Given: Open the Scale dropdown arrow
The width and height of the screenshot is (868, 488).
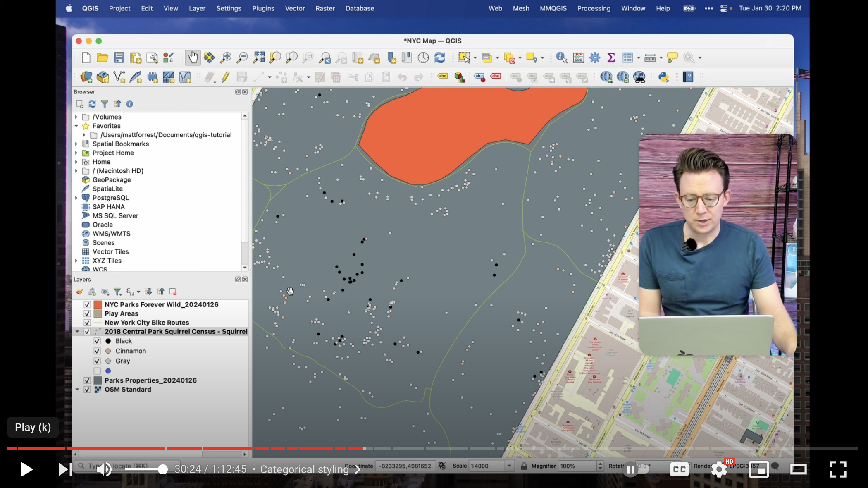Looking at the screenshot, I should coord(509,466).
